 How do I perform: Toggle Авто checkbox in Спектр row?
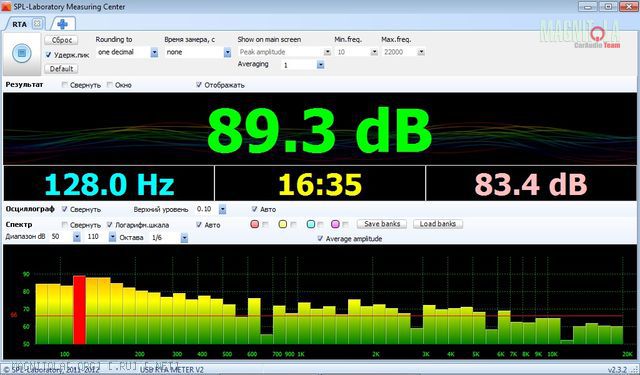[x=199, y=224]
